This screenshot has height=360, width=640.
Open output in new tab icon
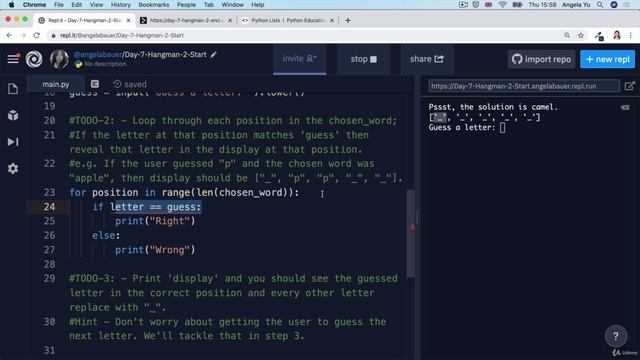click(x=630, y=86)
